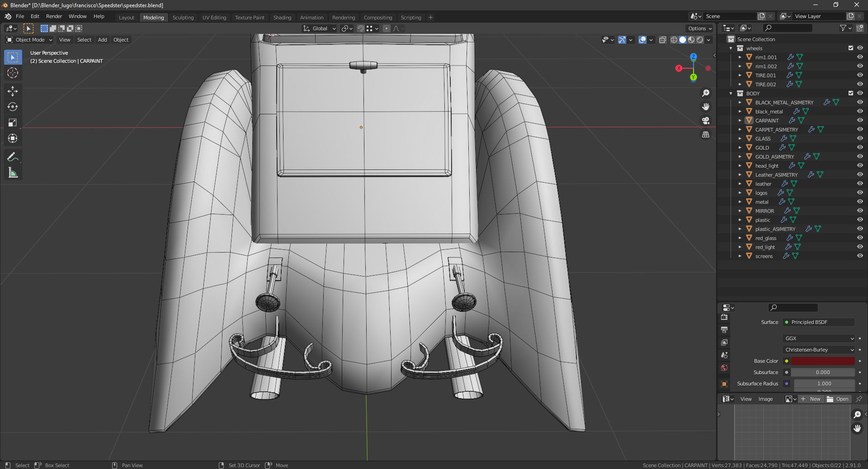Select the Measure ruler tool
The image size is (868, 469).
13,173
